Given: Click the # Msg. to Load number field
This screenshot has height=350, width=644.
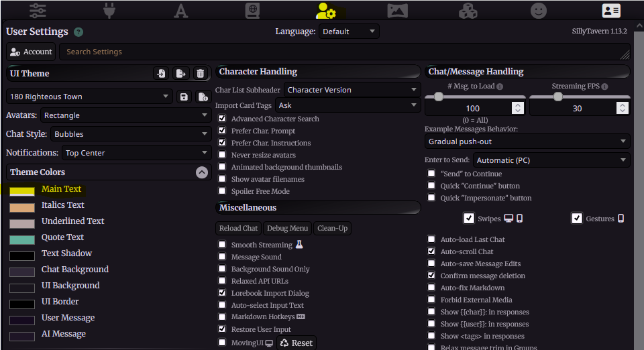Looking at the screenshot, I should click(x=475, y=109).
